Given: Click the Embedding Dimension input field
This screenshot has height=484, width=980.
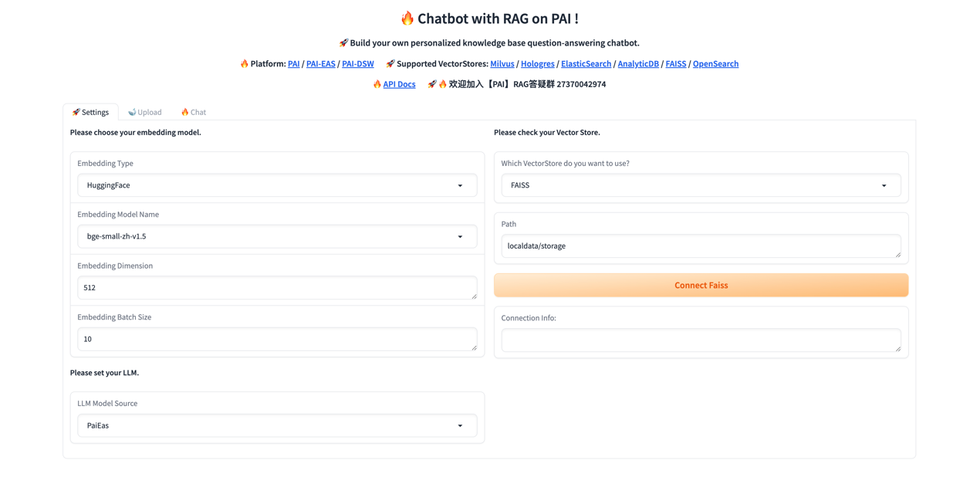Looking at the screenshot, I should point(277,287).
